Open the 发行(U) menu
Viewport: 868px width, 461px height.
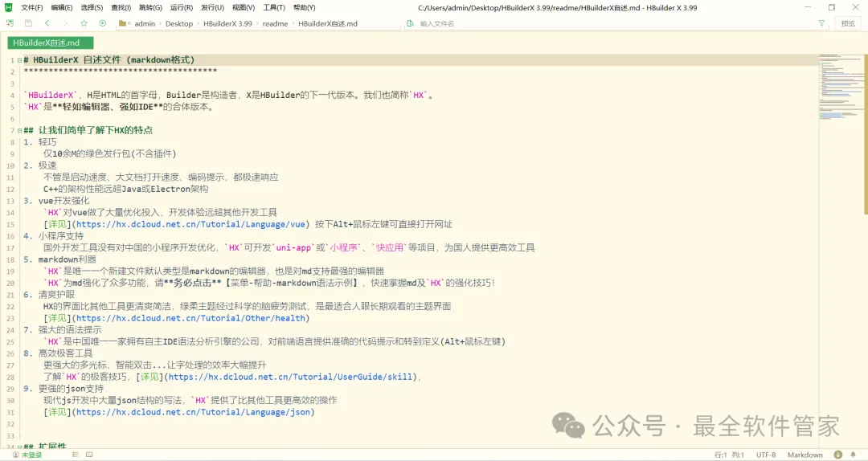pos(212,8)
